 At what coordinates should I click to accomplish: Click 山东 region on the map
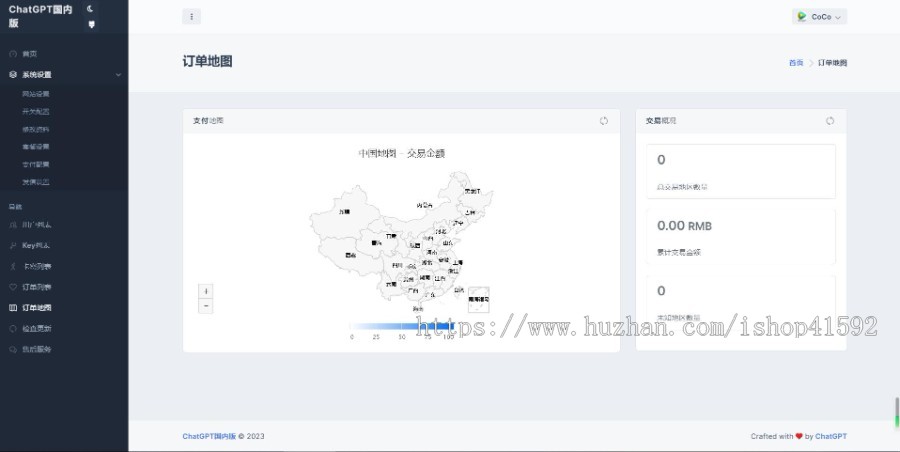point(447,242)
